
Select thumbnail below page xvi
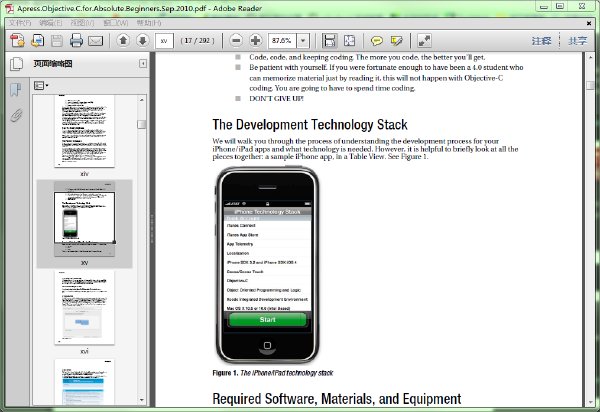(84, 382)
